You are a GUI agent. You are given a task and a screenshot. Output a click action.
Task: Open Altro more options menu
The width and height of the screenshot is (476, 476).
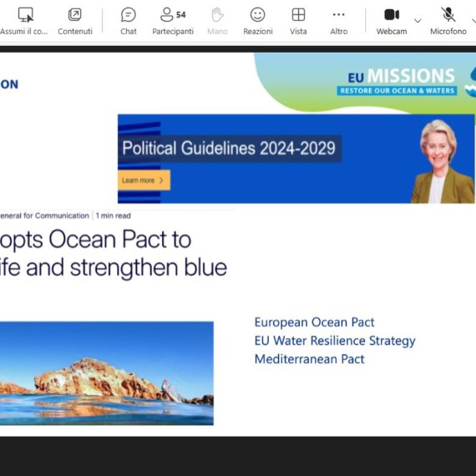(x=339, y=21)
